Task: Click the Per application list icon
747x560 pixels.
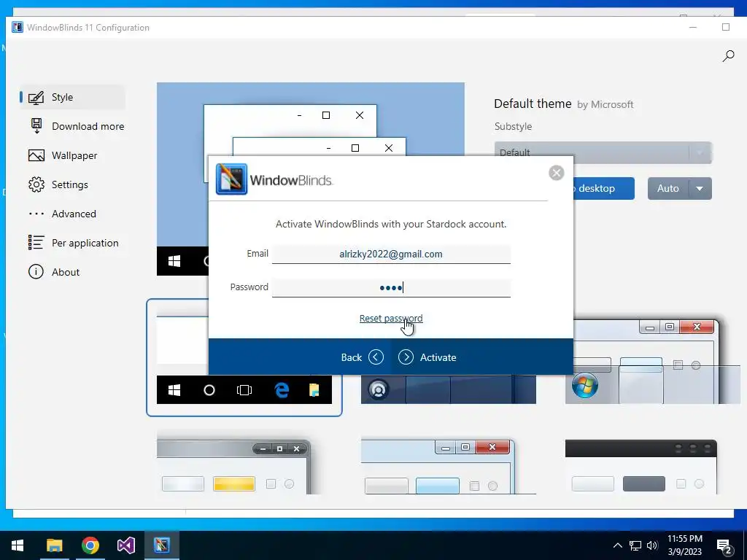Action: click(x=36, y=242)
